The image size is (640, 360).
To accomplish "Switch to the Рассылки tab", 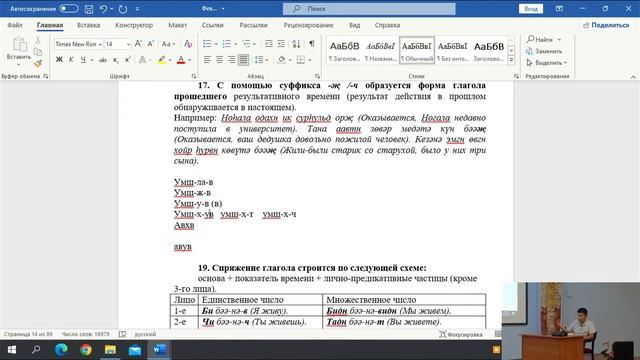I will (x=253, y=25).
